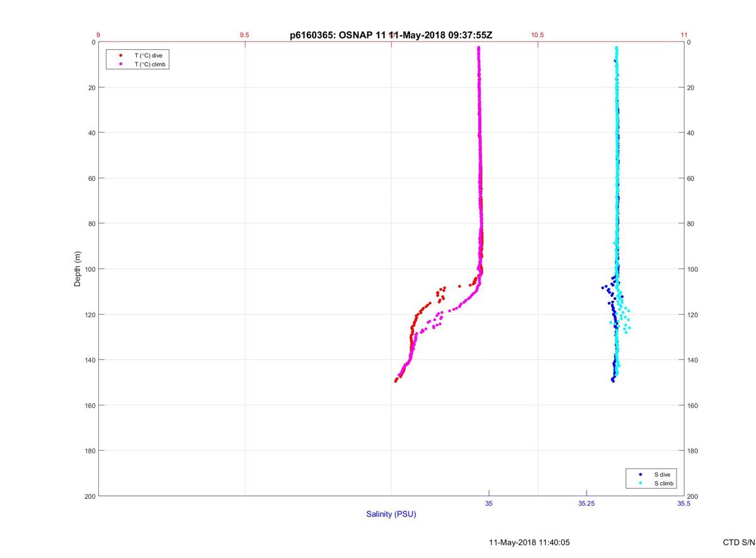Image resolution: width=756 pixels, height=558 pixels.
Task: Click depth tick 160 on the left axis
Action: (89, 405)
